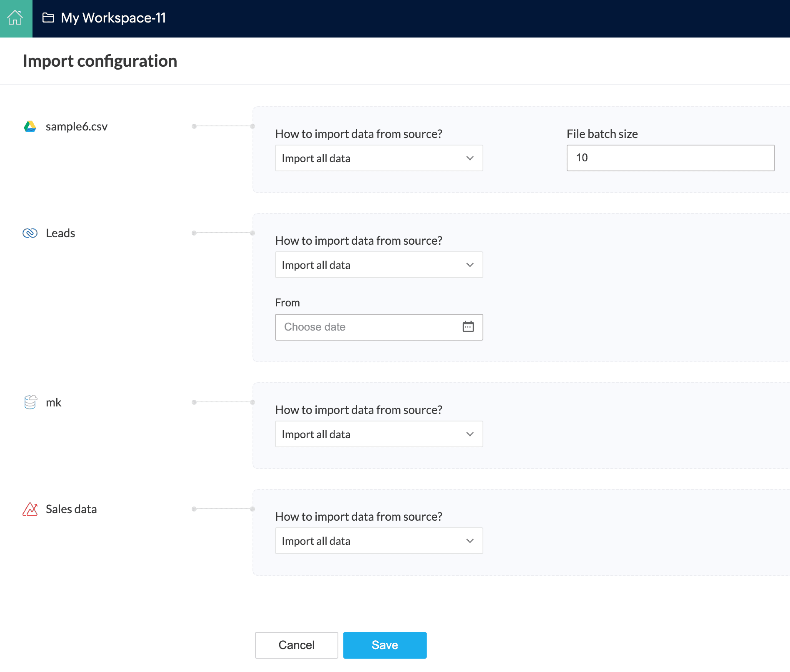Save the import configuration
The width and height of the screenshot is (790, 672).
click(x=385, y=645)
